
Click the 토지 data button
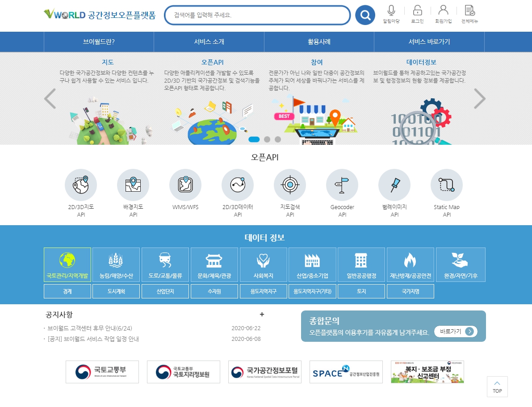click(x=362, y=291)
